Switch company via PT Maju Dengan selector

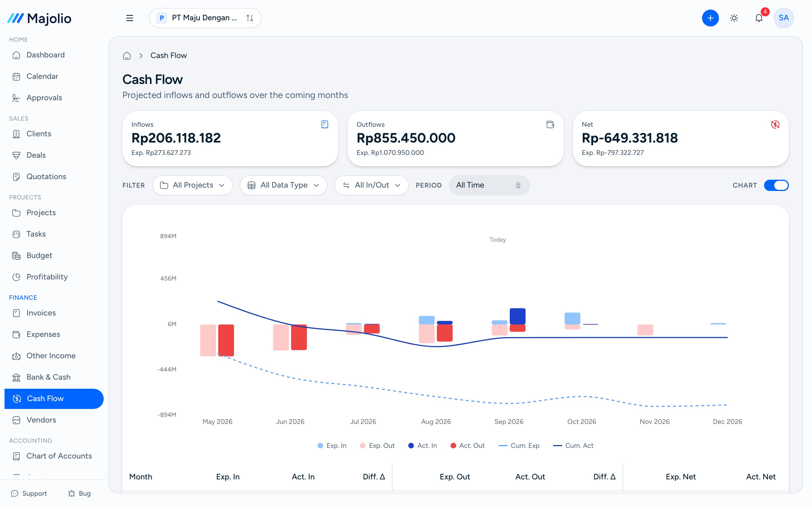pos(205,18)
